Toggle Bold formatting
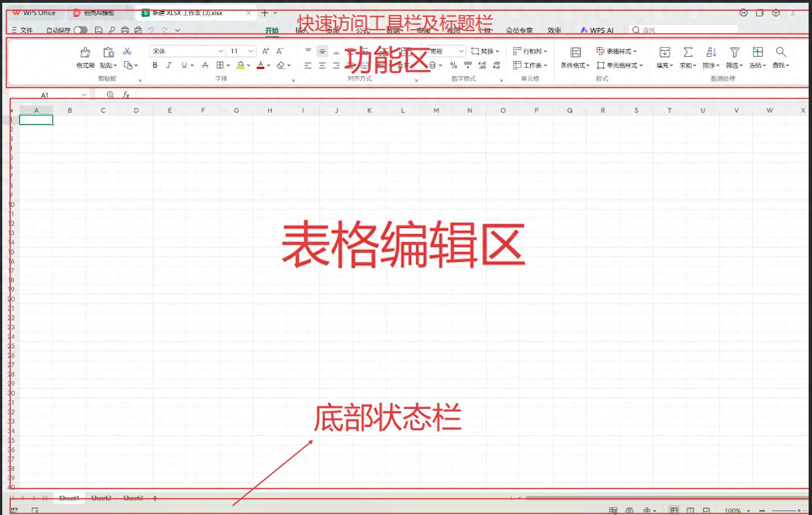Viewport: 812px width, 515px height. pyautogui.click(x=155, y=65)
